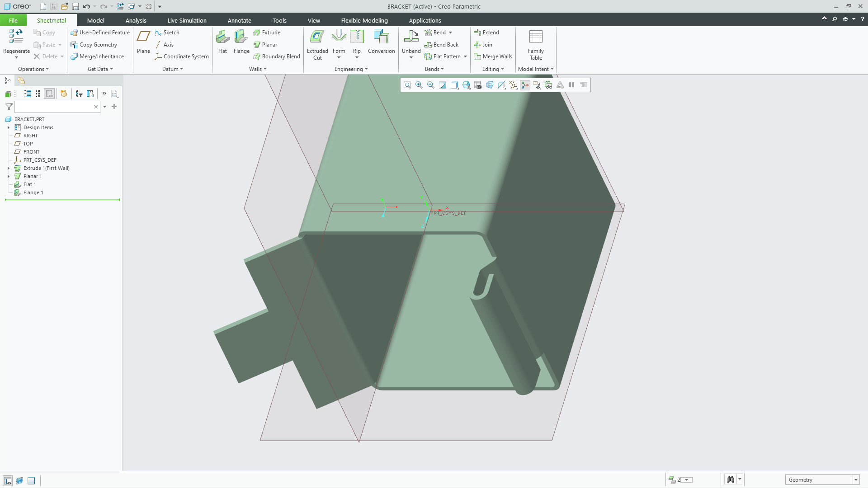This screenshot has width=868, height=488.
Task: Click the Flat wall tool
Action: [222, 43]
